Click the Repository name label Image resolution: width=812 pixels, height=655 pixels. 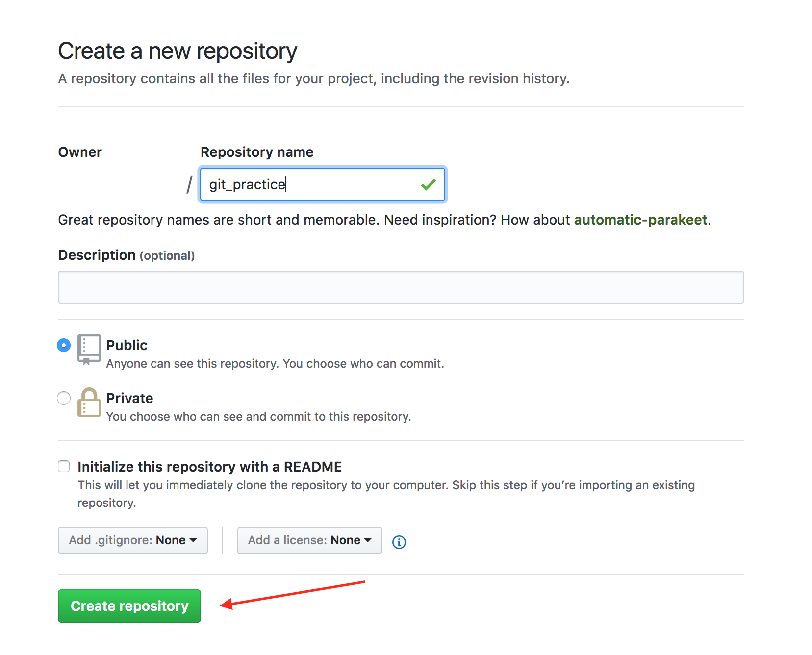coord(257,152)
